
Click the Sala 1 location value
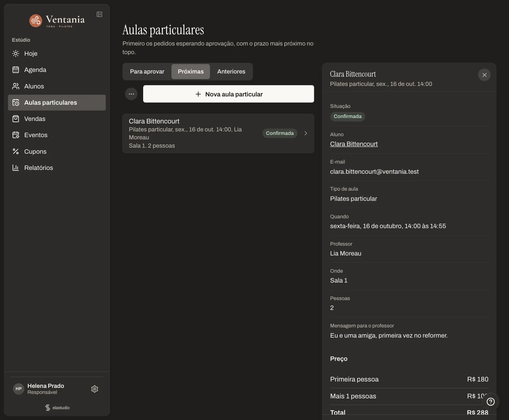[339, 280]
